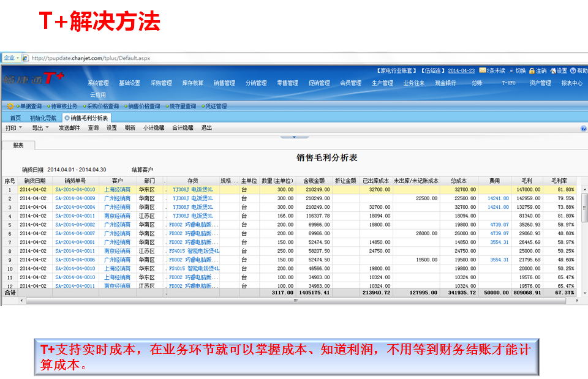Screen dimensions: 588x379
Task: Click the 毛利率 column header
Action: [x=559, y=181]
